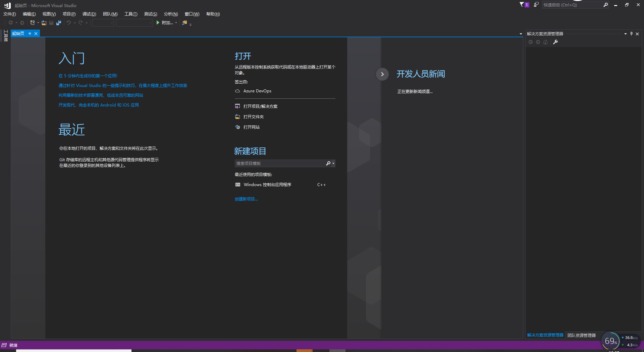644x352 pixels.
Task: Open the Solution Explorer window options dropdown
Action: pos(625,34)
